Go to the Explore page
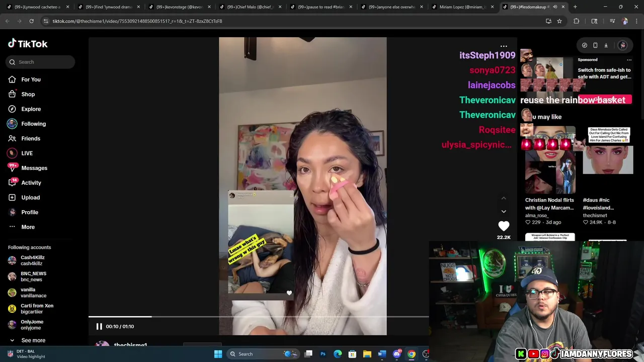 tap(31, 109)
